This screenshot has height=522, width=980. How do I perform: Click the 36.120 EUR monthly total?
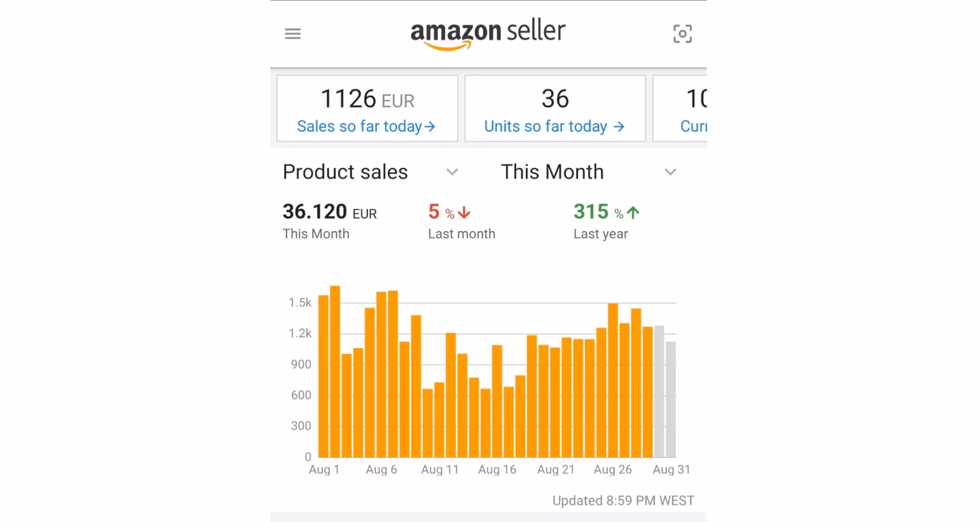(330, 212)
